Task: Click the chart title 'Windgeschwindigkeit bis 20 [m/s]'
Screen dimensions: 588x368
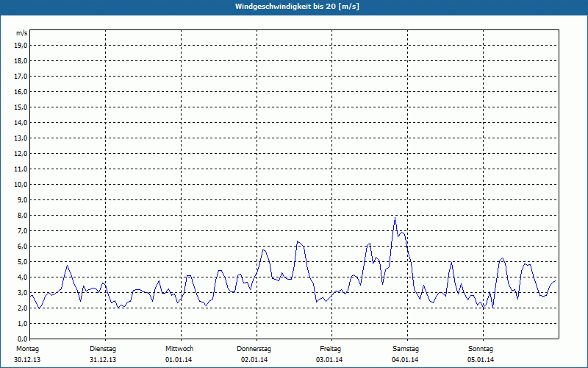Action: pos(297,7)
